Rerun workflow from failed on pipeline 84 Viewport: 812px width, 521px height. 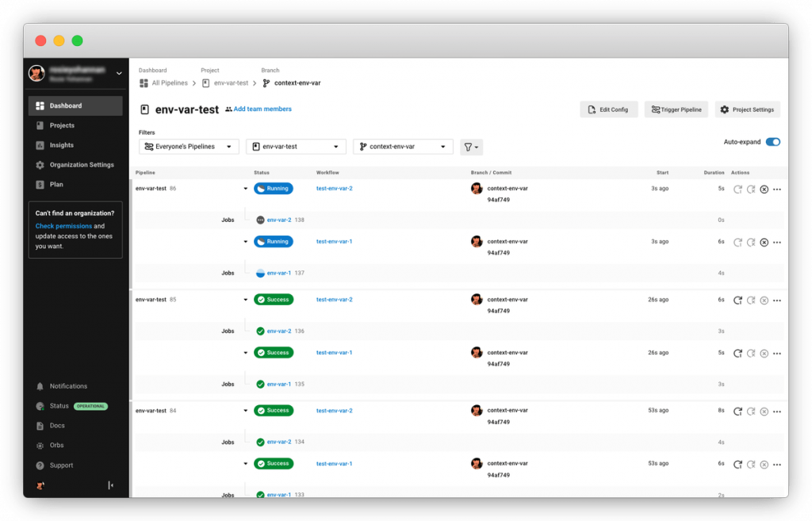(752, 412)
